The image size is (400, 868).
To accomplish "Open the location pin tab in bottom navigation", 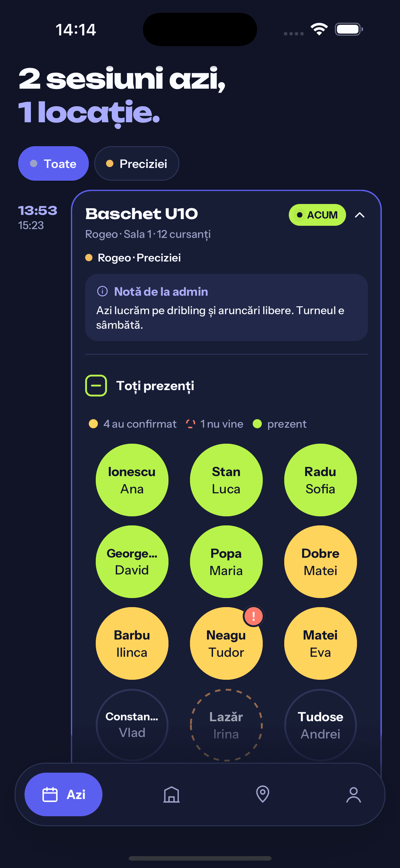I will pos(262,794).
